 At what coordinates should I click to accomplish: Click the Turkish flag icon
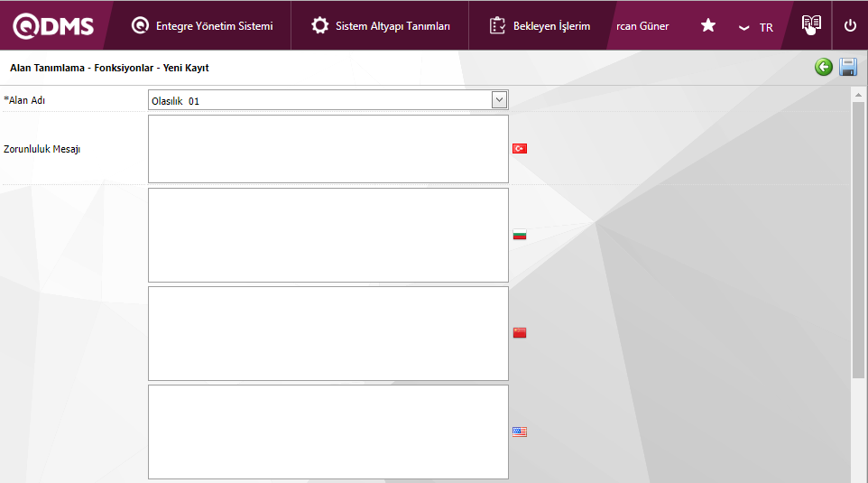pos(520,148)
